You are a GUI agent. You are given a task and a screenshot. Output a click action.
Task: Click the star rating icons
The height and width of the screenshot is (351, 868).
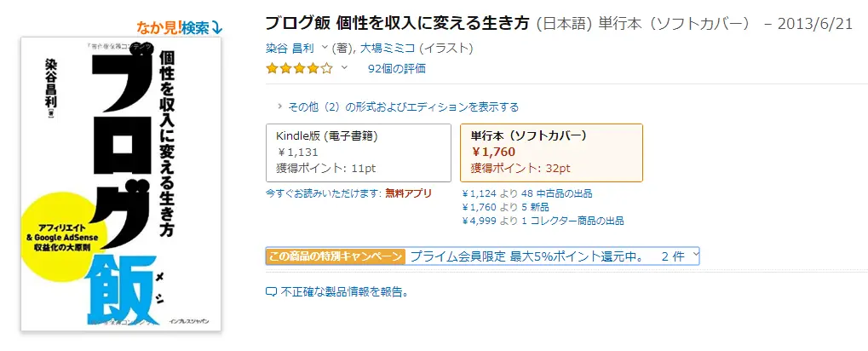(299, 68)
